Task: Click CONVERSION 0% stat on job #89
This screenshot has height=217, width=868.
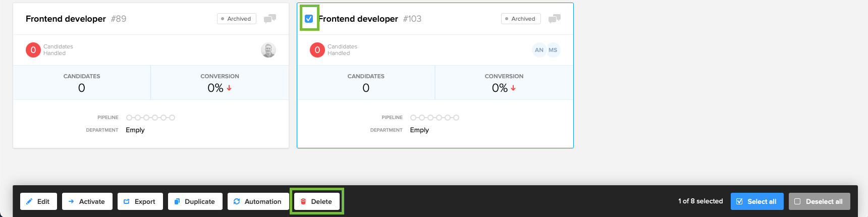Action: point(220,83)
